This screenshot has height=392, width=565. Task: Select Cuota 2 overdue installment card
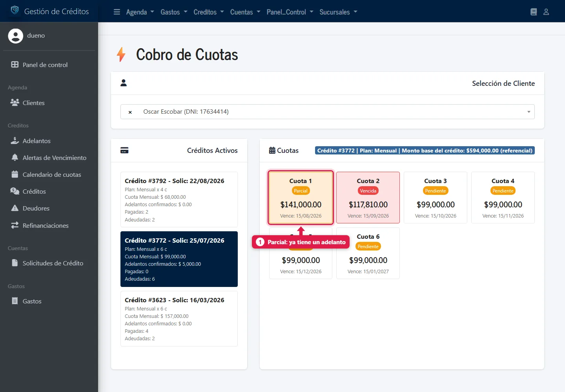(368, 198)
